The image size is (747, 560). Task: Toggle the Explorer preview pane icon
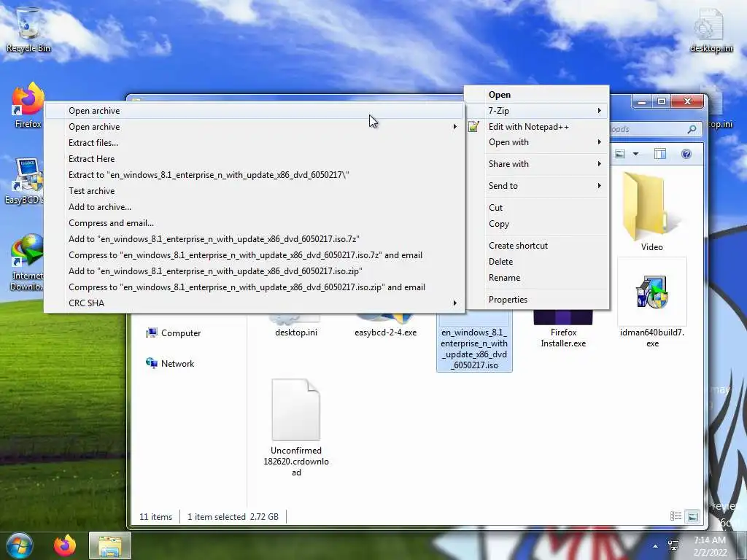click(x=659, y=154)
